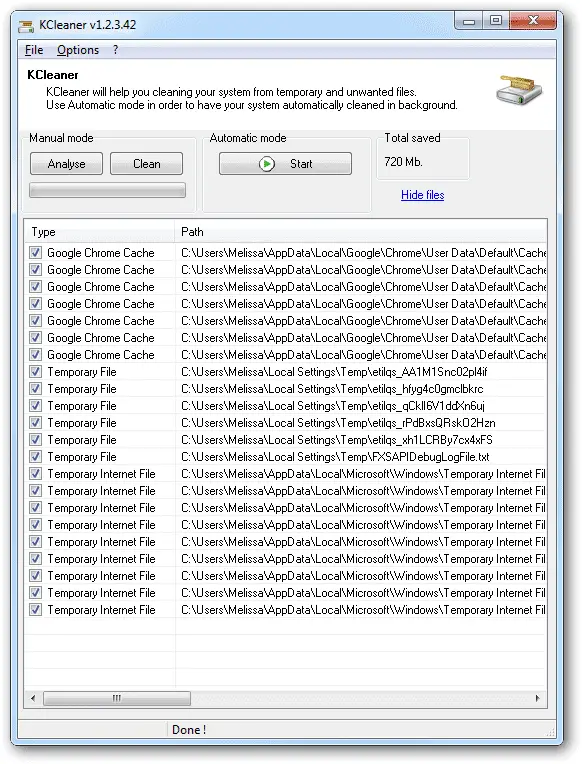Click the manual mode progress bar
The height and width of the screenshot is (764, 582).
[x=107, y=190]
